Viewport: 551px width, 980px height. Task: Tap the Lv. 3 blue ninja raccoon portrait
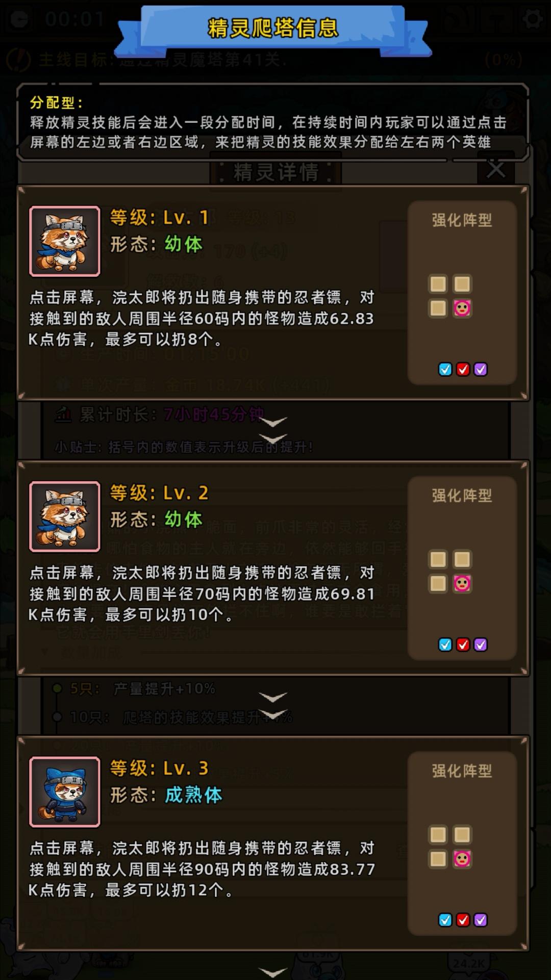coord(65,792)
